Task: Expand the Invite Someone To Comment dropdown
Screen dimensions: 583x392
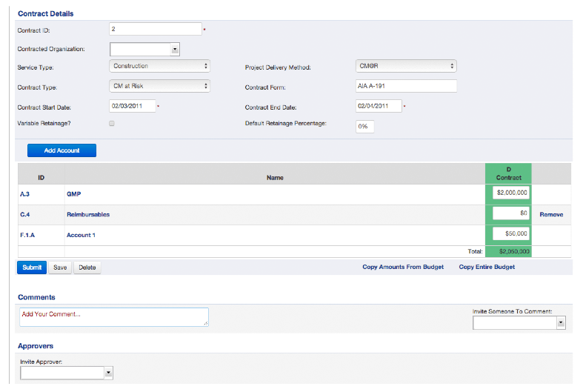Action: point(519,322)
